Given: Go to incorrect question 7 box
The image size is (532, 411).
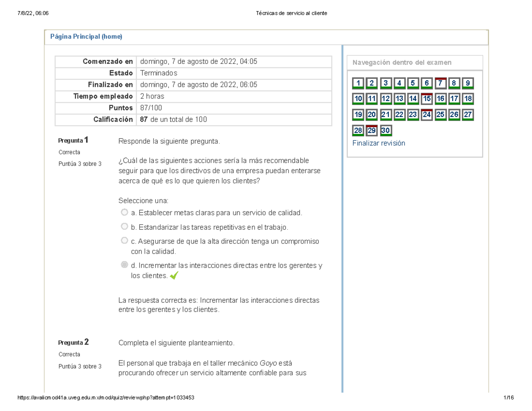Looking at the screenshot, I should tap(441, 83).
